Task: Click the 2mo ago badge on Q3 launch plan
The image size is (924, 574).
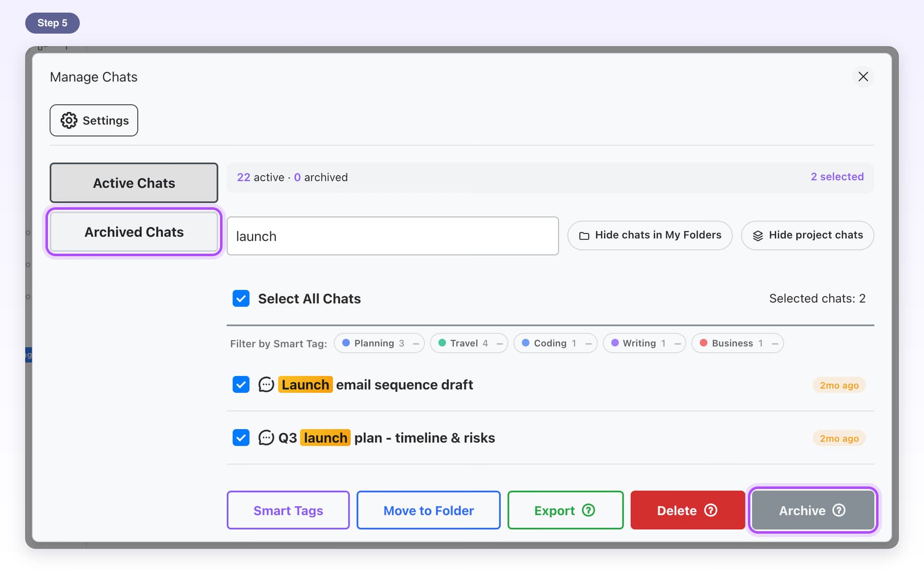Action: tap(839, 438)
